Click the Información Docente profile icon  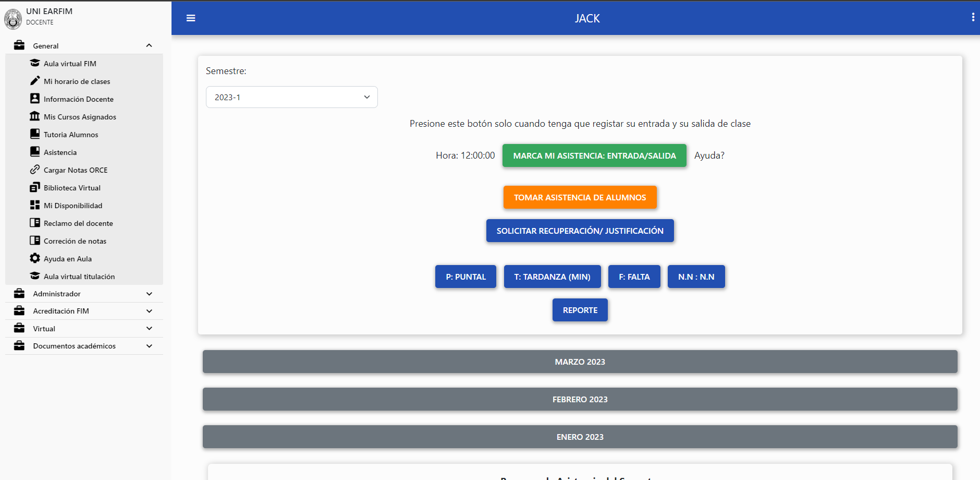point(35,99)
